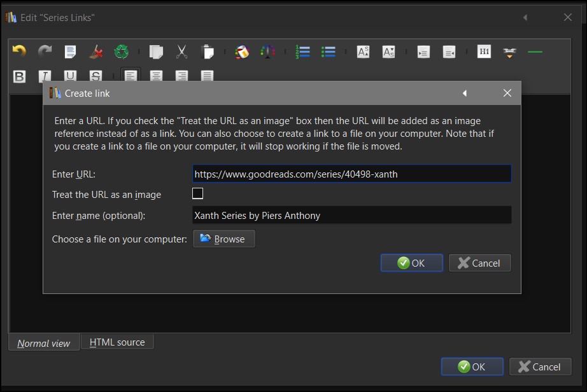Click the gray Redo arrow icon
587x392 pixels.
pos(45,52)
